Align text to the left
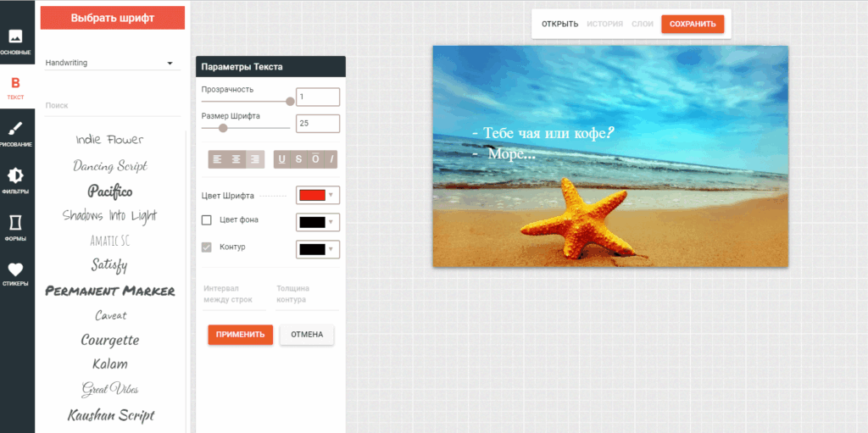Screen dimensions: 868x433 pyautogui.click(x=218, y=159)
